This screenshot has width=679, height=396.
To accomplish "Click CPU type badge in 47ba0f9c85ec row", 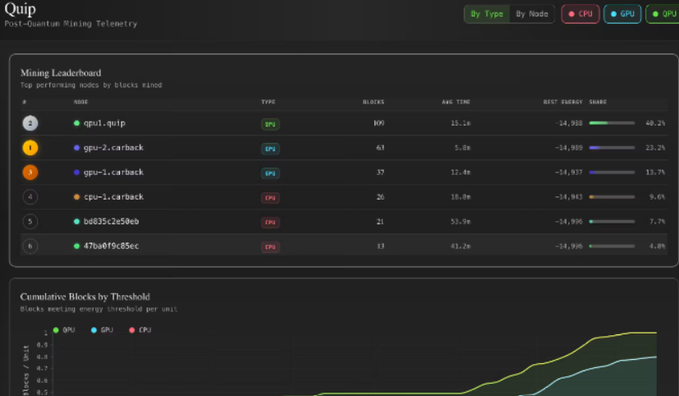I will tap(270, 247).
